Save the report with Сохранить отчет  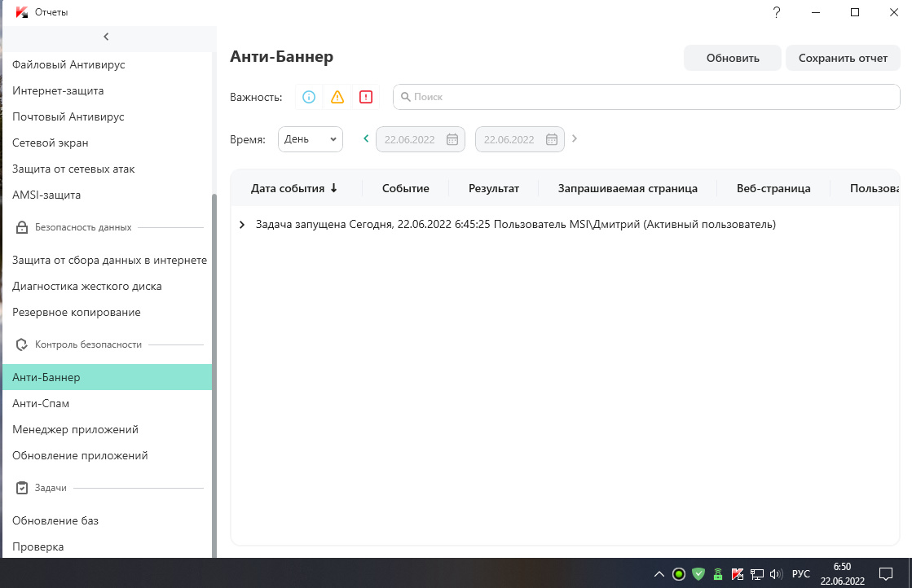[x=843, y=58]
